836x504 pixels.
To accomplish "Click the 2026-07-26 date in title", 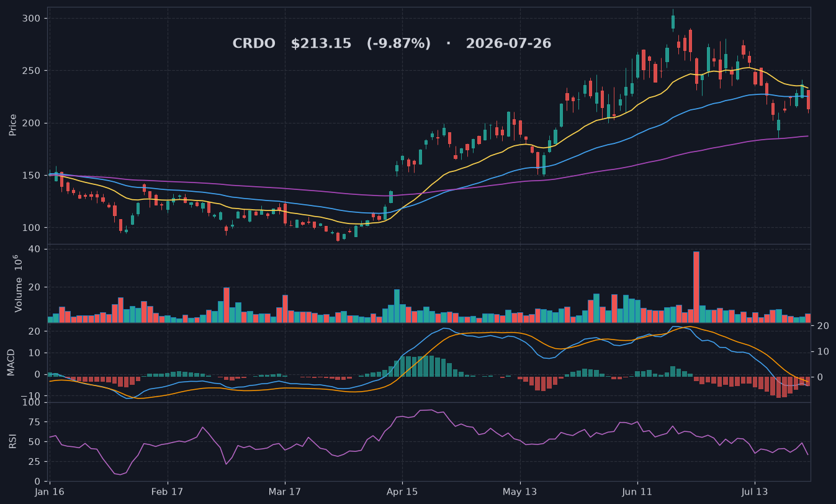I will [508, 44].
